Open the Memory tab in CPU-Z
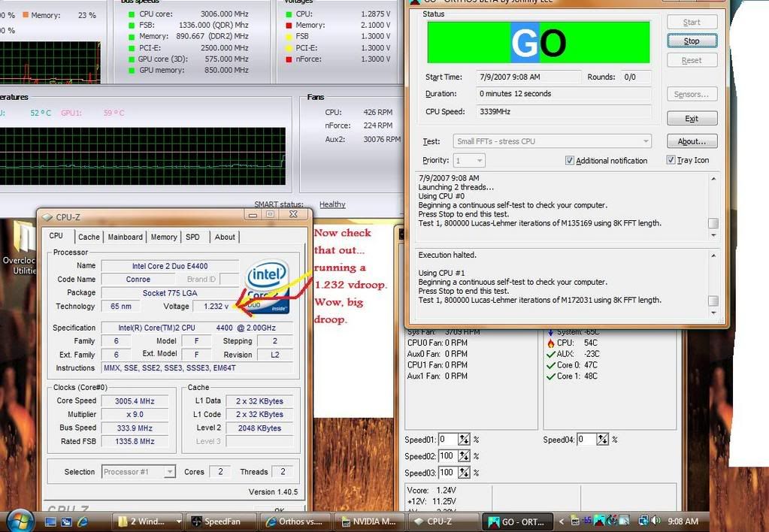769x532 pixels. pos(164,237)
